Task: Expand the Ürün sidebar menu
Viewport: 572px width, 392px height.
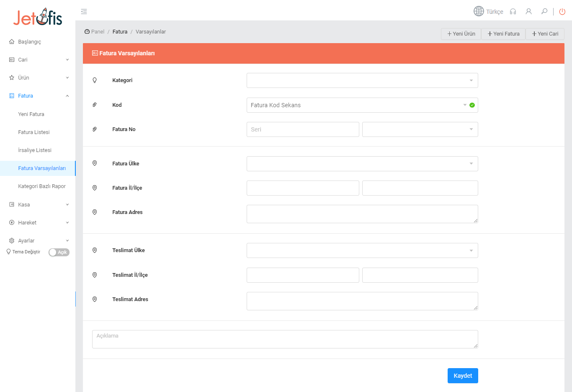Action: point(67,78)
